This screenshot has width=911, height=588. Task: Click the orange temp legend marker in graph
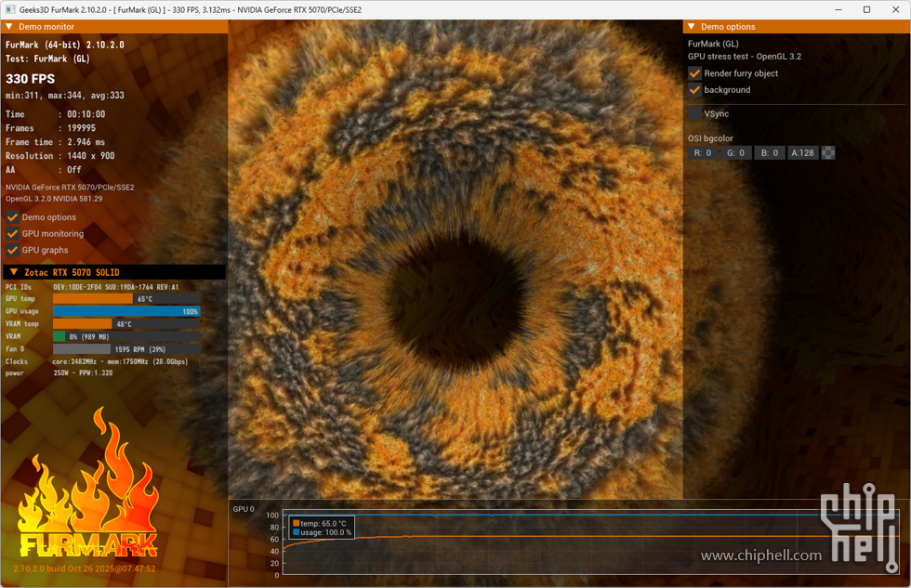296,524
